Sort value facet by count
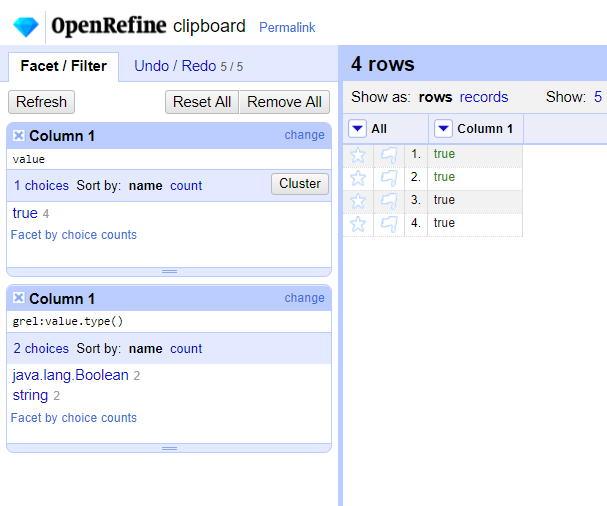Image resolution: width=607 pixels, height=506 pixels. [x=186, y=186]
